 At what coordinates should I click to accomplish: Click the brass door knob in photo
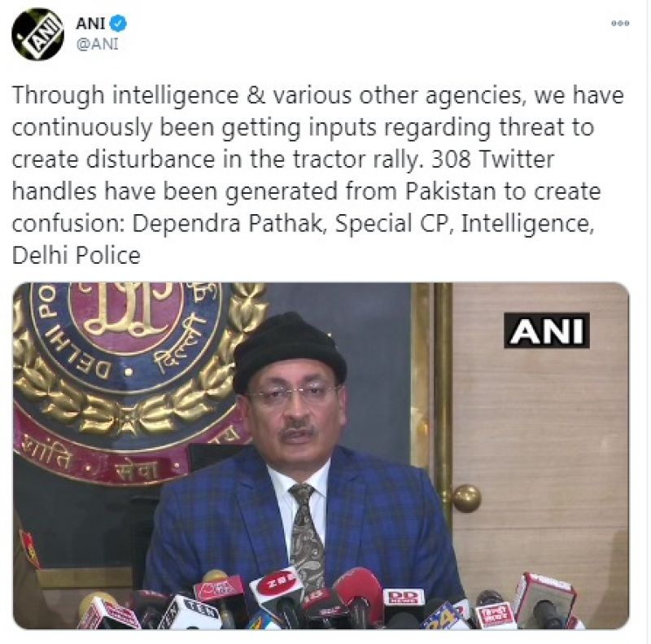pos(466,498)
